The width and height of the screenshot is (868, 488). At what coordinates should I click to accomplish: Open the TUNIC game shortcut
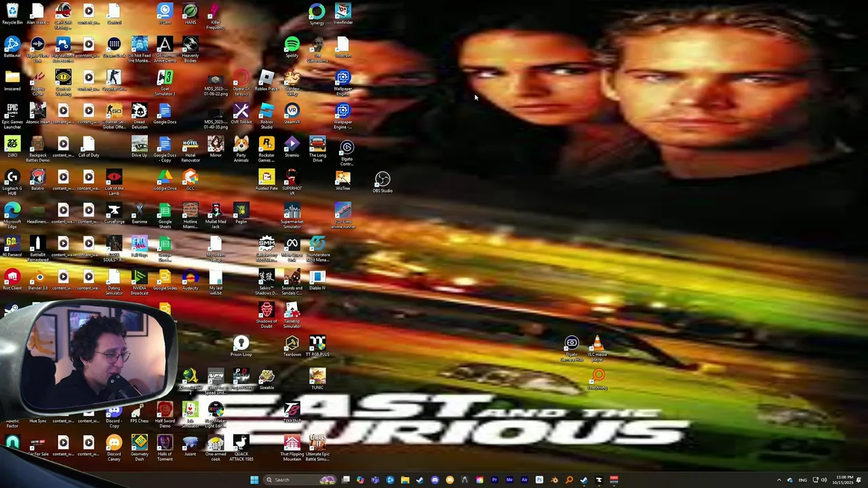[317, 378]
